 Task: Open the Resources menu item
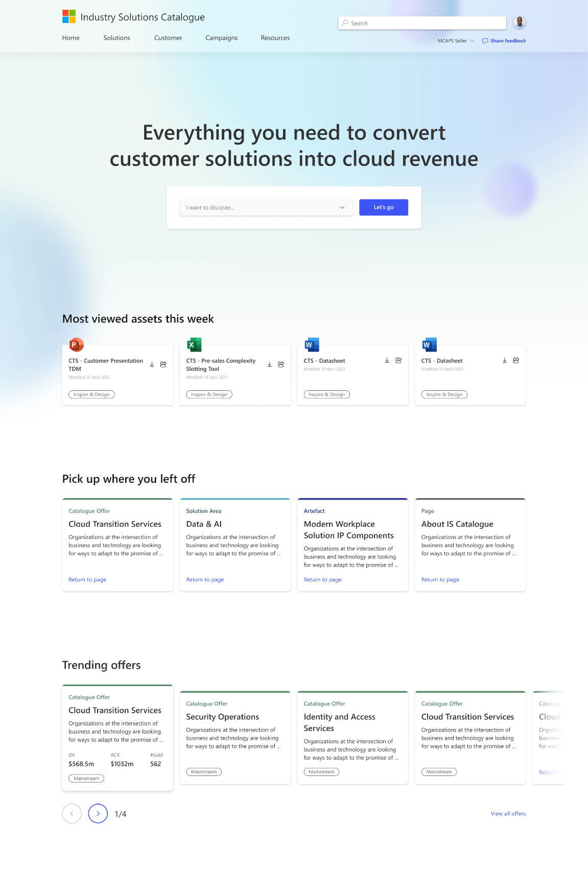coord(275,38)
